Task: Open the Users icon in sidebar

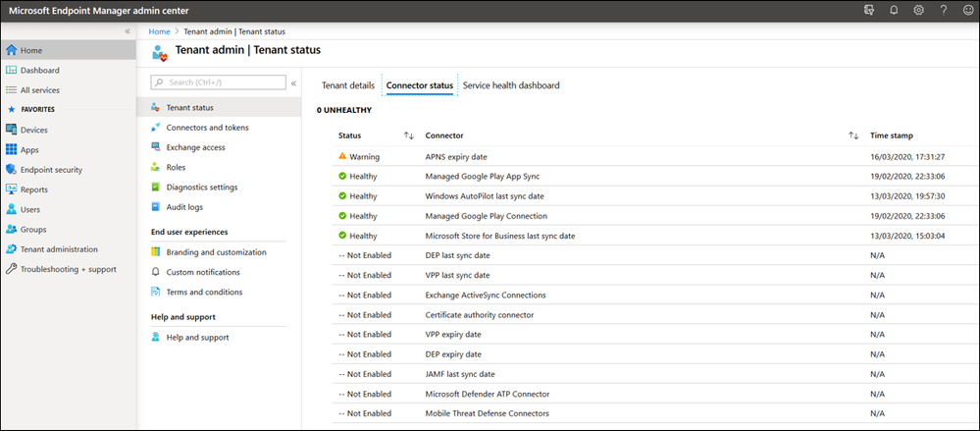Action: click(x=11, y=209)
